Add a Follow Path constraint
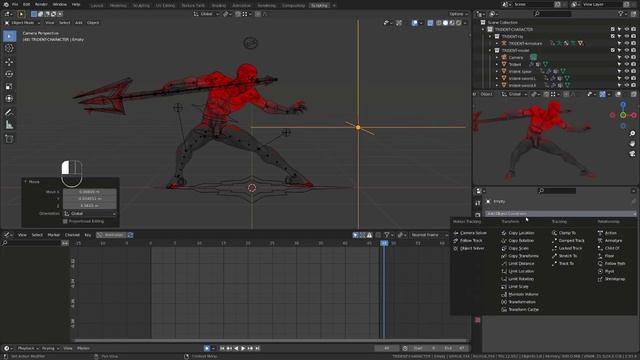640x360 pixels. click(x=611, y=264)
